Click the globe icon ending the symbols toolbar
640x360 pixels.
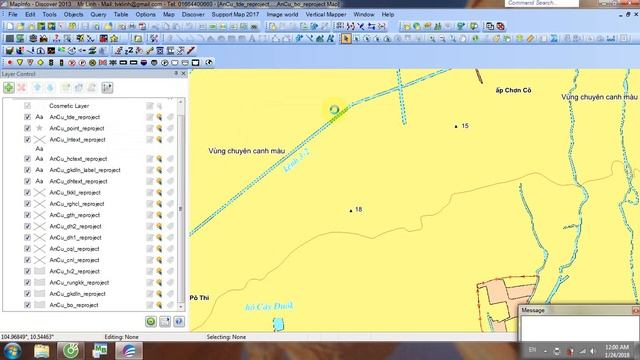pos(209,62)
